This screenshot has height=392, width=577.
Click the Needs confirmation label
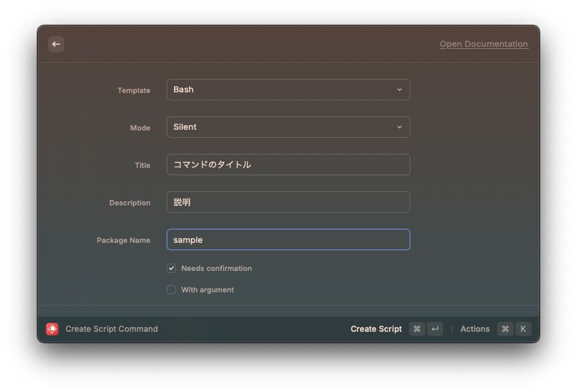coord(216,268)
